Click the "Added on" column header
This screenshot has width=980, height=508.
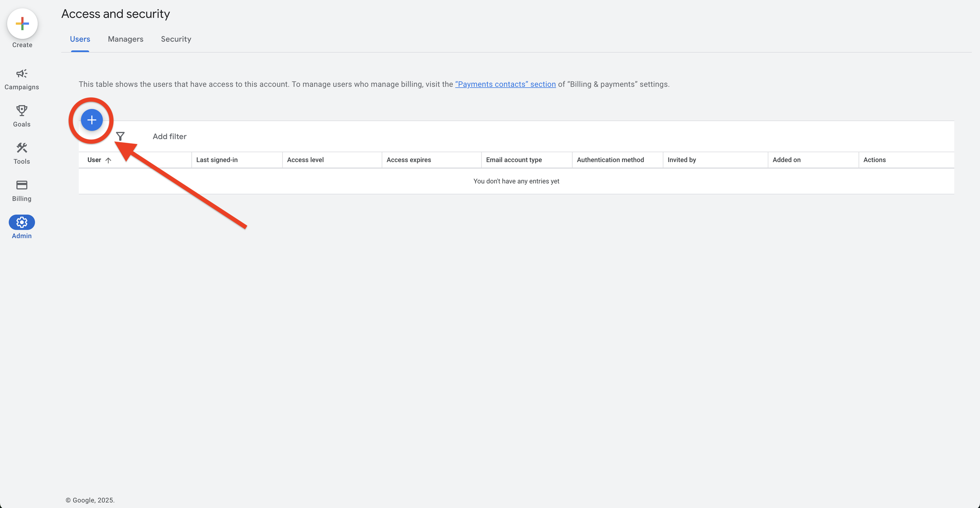(786, 160)
